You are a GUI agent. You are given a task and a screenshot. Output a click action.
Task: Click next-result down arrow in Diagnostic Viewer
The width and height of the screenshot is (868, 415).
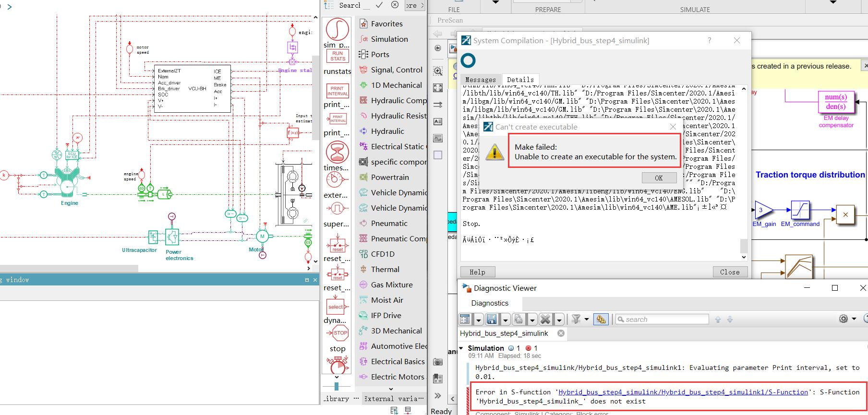[x=730, y=320]
